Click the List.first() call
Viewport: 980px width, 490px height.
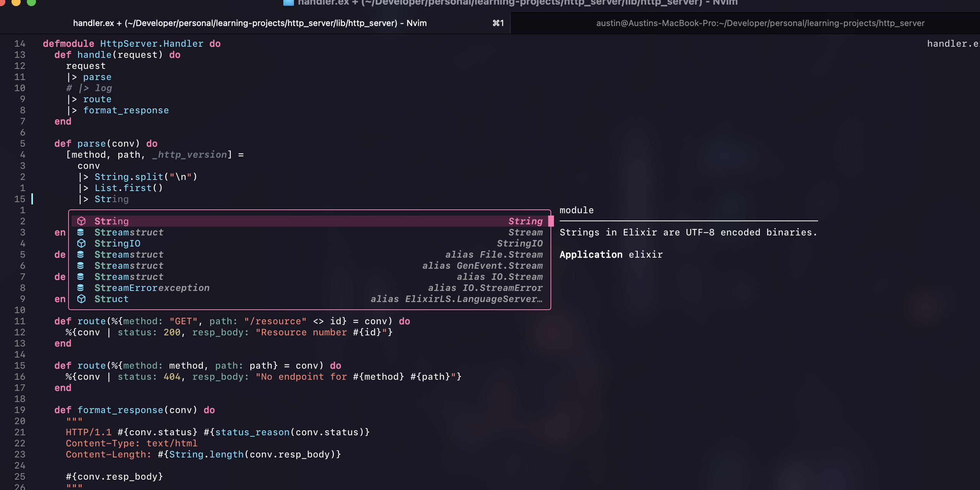pos(129,188)
